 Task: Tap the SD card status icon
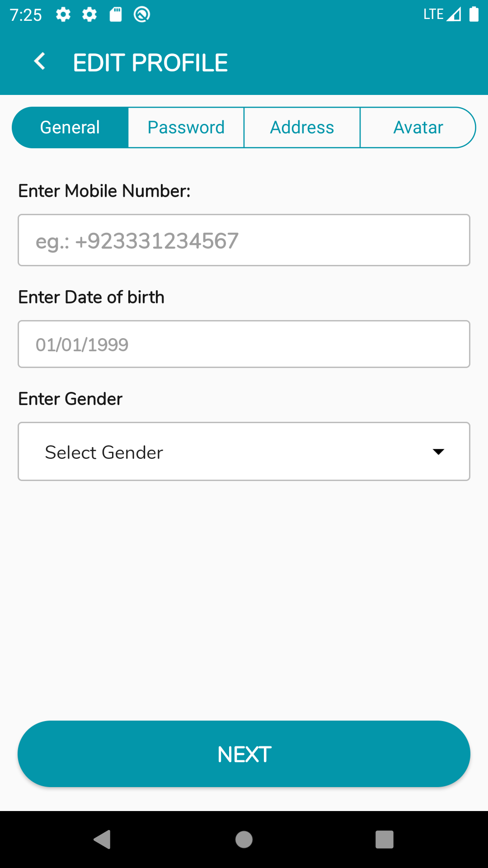116,15
